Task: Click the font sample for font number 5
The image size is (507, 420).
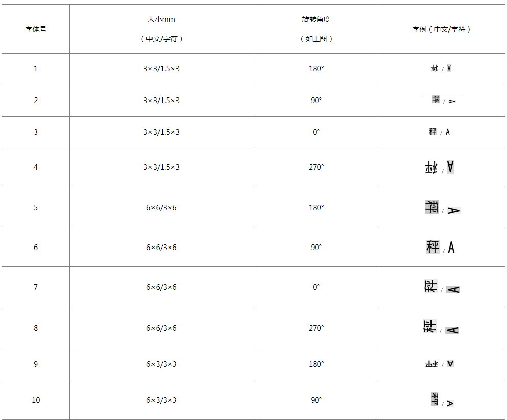Action: 442,207
